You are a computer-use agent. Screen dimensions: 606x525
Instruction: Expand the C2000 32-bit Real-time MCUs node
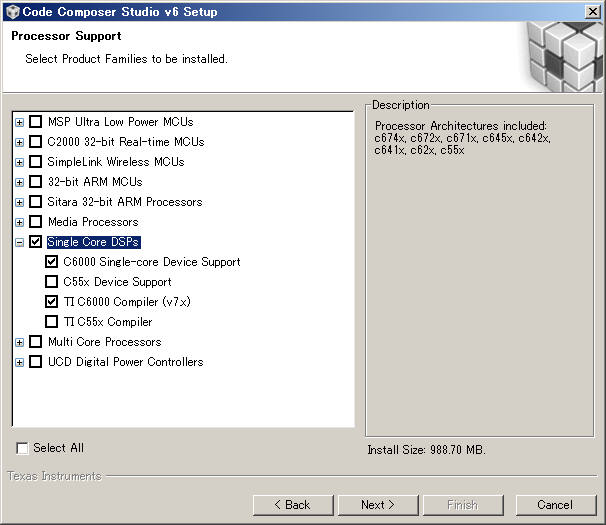click(x=19, y=143)
